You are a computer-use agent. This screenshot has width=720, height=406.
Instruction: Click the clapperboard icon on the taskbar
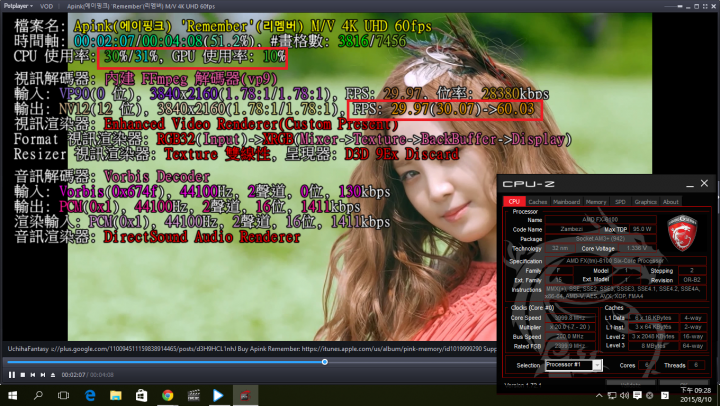pyautogui.click(x=194, y=395)
